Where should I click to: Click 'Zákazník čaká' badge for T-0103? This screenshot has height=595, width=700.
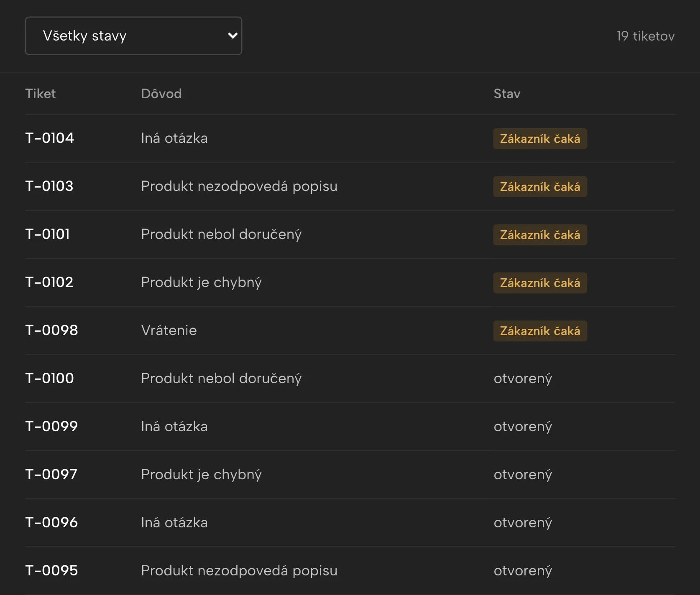coord(540,187)
